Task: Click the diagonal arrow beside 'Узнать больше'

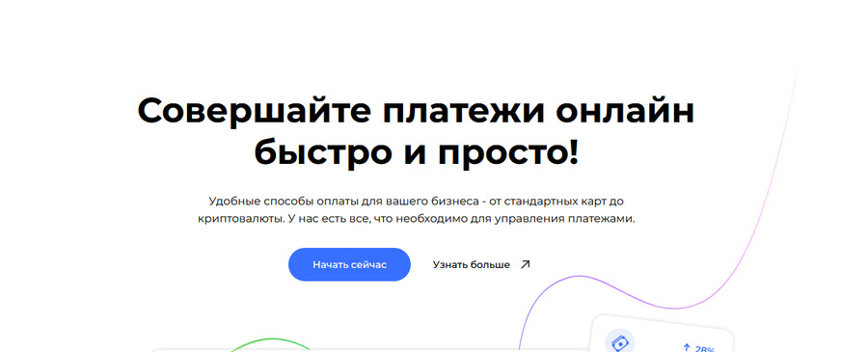Action: [x=526, y=264]
